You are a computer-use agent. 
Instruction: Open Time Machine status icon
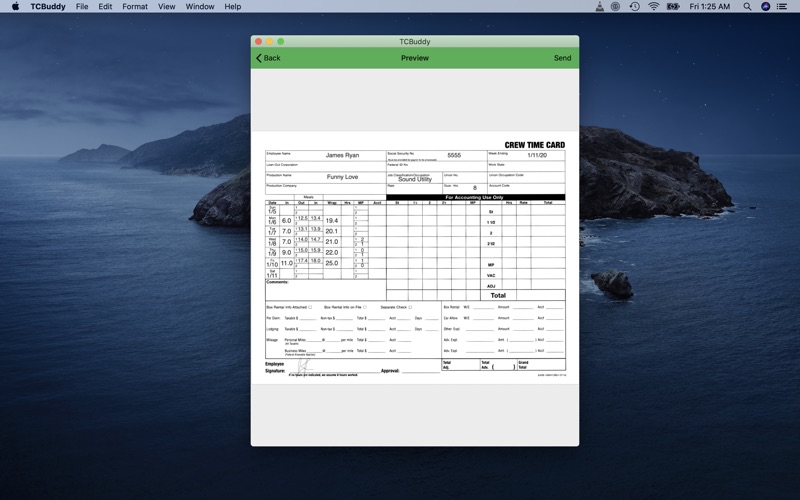tap(634, 7)
